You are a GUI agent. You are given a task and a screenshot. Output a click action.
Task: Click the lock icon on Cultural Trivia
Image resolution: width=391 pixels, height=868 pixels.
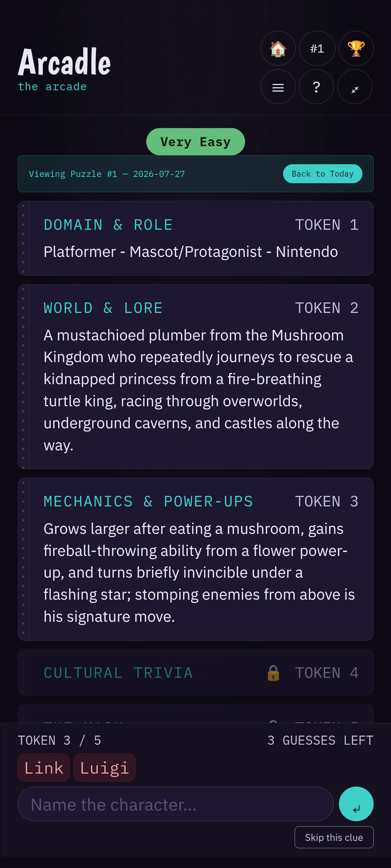tap(273, 672)
